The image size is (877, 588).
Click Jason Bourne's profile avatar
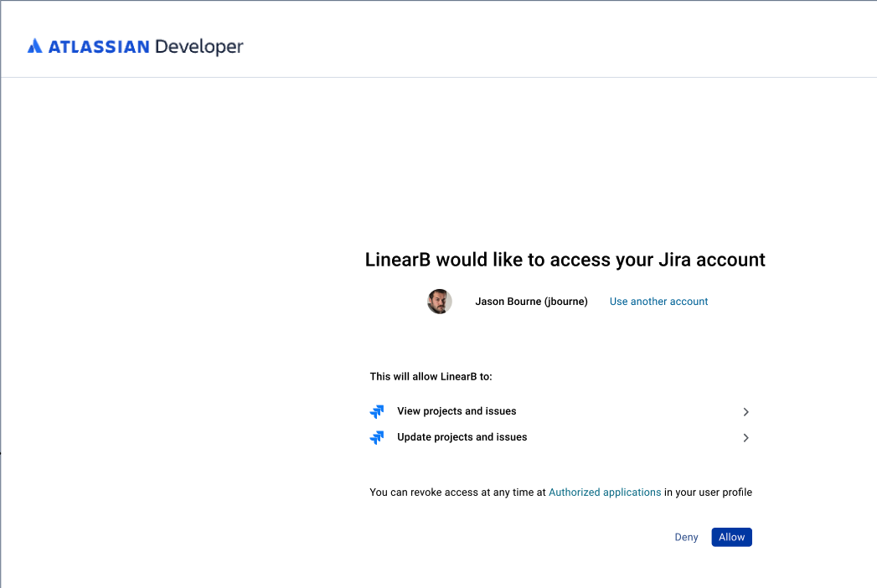(x=440, y=302)
